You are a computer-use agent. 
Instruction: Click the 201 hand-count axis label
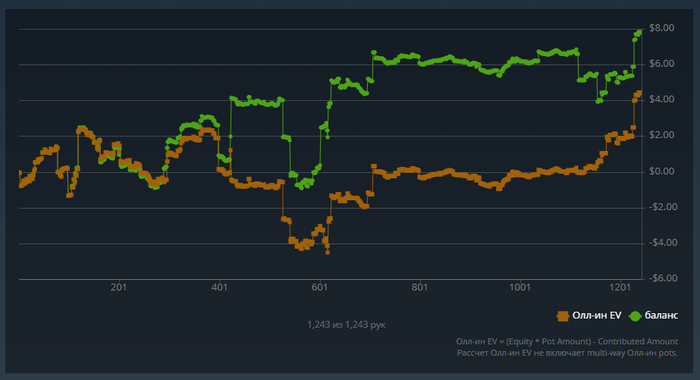pyautogui.click(x=119, y=287)
